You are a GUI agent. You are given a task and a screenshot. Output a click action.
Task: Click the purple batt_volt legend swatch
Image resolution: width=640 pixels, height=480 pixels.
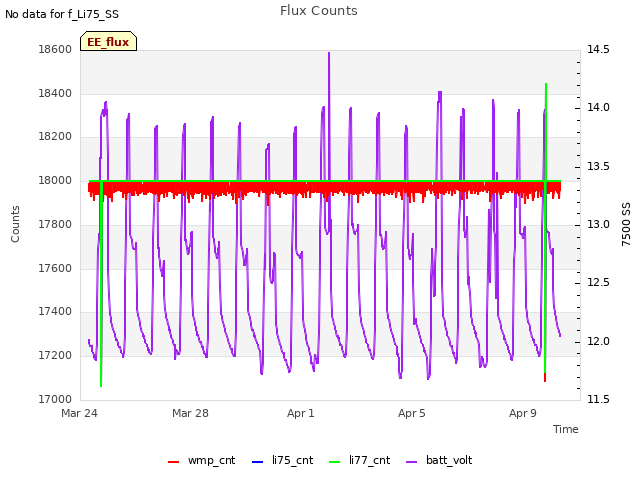(x=412, y=462)
